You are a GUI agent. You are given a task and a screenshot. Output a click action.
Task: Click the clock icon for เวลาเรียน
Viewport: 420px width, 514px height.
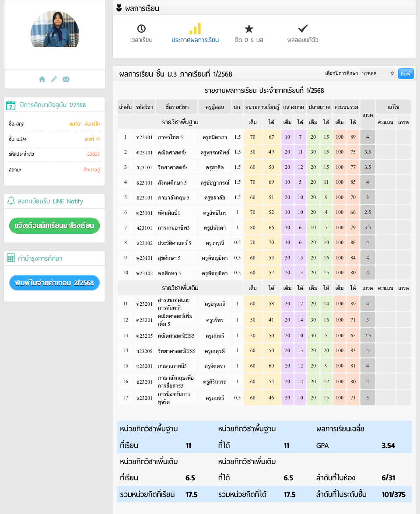pyautogui.click(x=141, y=29)
